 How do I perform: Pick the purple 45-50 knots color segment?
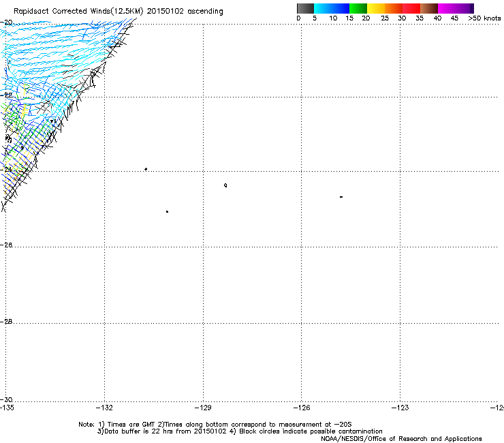[464, 8]
